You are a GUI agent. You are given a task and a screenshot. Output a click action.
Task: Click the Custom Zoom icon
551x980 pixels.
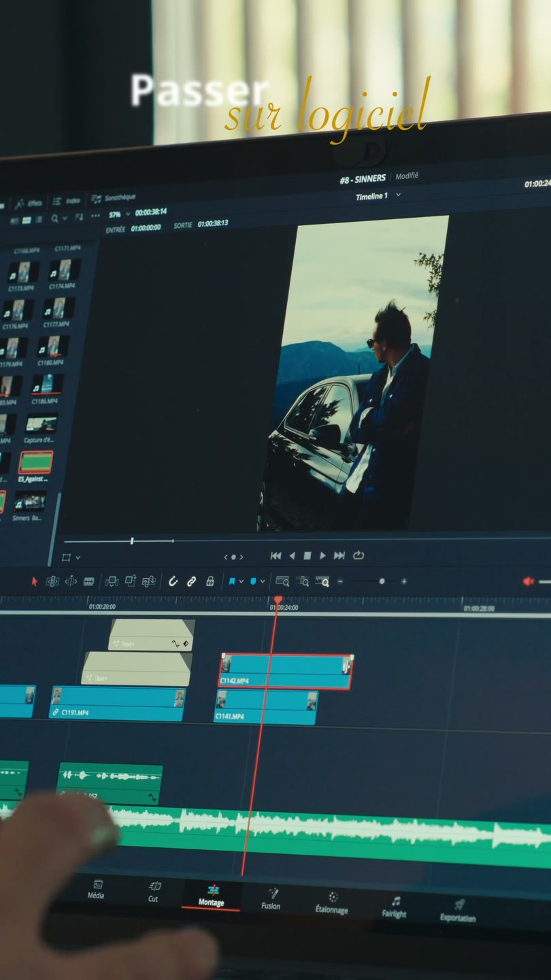click(x=322, y=581)
